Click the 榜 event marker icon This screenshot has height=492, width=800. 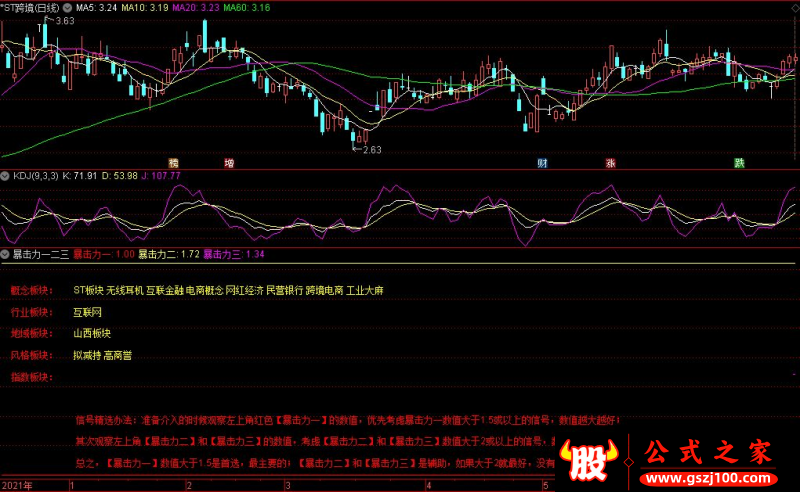(173, 163)
